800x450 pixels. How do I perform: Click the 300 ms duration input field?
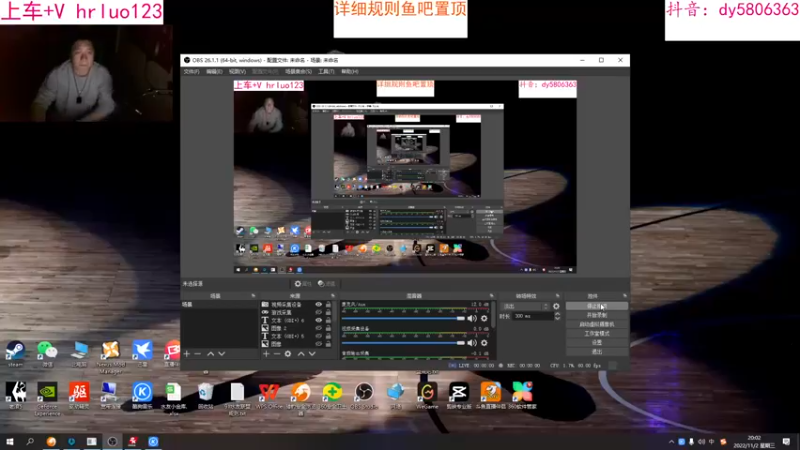(x=533, y=316)
